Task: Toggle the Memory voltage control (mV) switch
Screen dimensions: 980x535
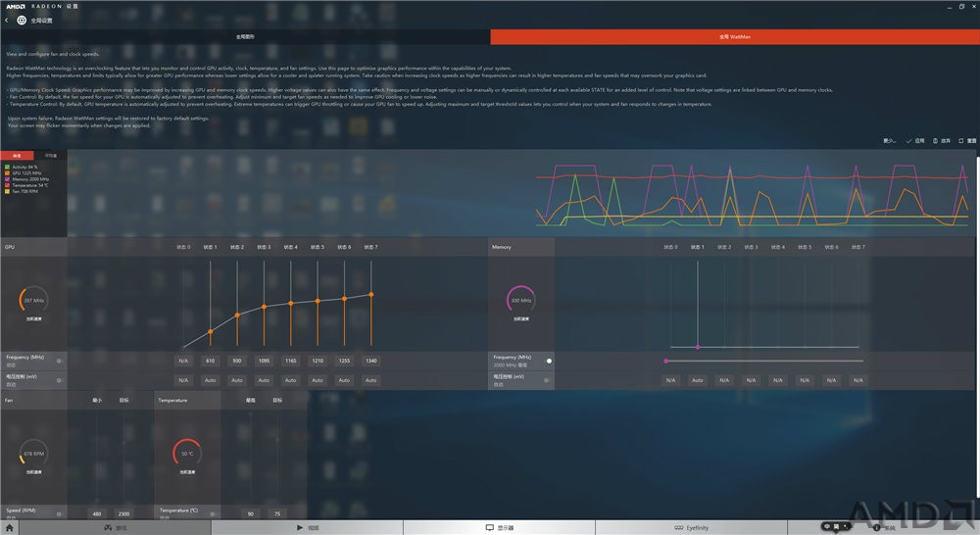Action: [x=546, y=380]
